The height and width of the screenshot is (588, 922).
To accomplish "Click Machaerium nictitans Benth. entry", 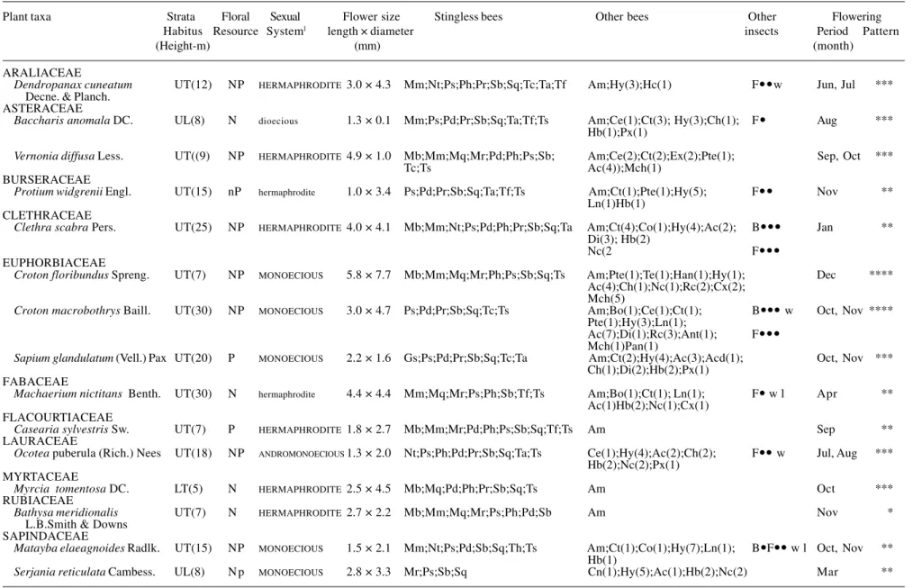I will [x=87, y=394].
